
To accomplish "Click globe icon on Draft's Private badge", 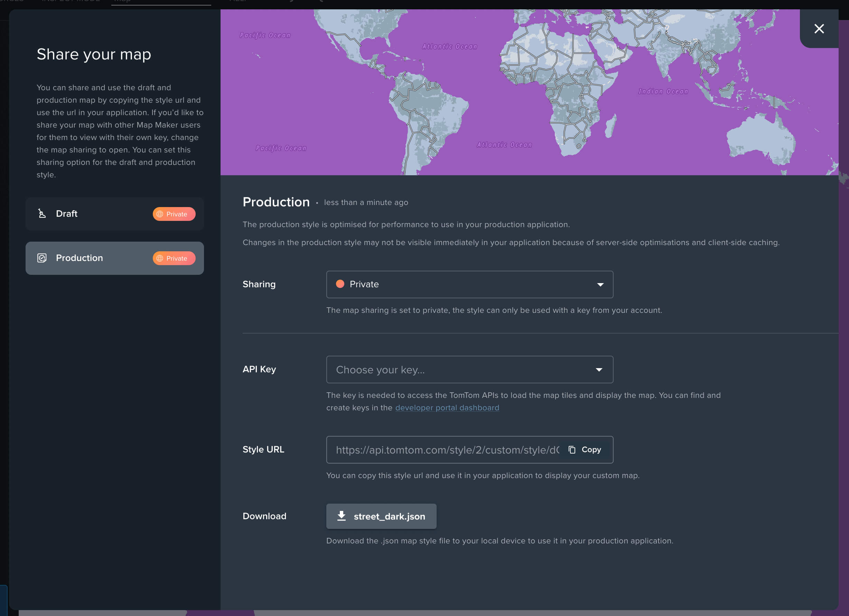I will (160, 214).
